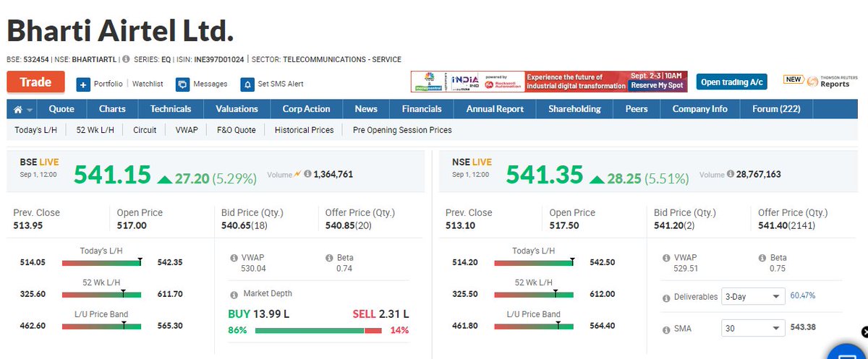Switch to the Charts tab
The height and width of the screenshot is (359, 868).
[112, 109]
